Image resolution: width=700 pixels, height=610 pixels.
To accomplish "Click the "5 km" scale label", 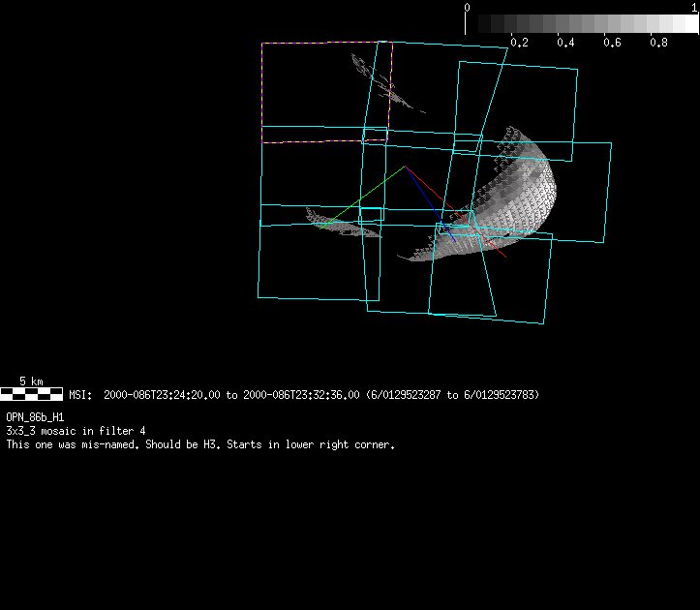I will (31, 381).
